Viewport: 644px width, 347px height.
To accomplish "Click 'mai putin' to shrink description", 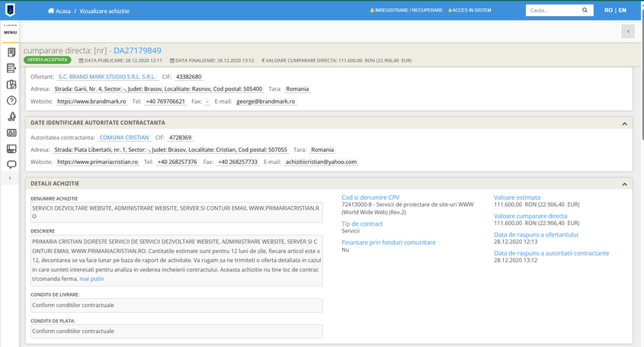I will tap(91, 279).
